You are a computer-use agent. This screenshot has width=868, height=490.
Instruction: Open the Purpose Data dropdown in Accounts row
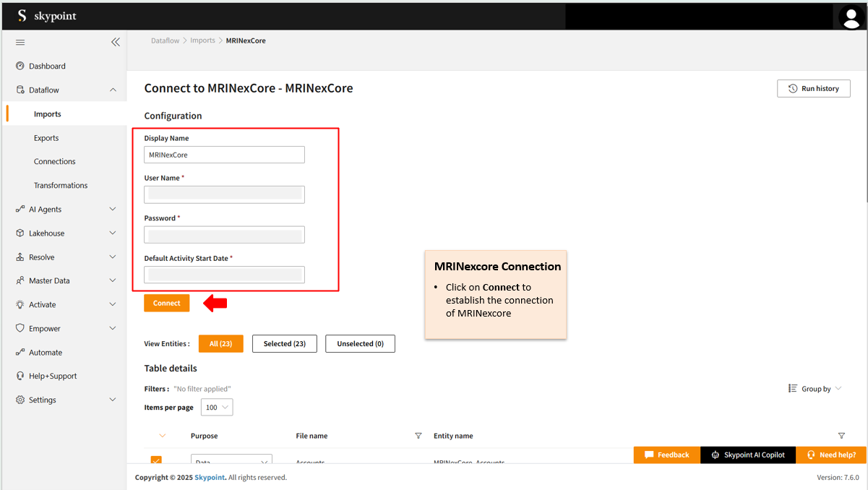(x=231, y=460)
